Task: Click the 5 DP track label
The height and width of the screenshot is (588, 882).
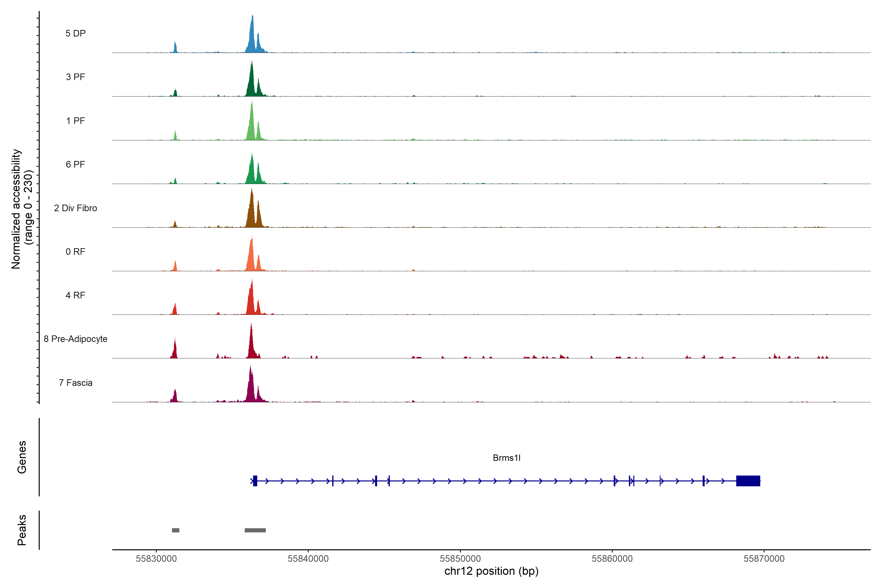Action: pyautogui.click(x=75, y=33)
